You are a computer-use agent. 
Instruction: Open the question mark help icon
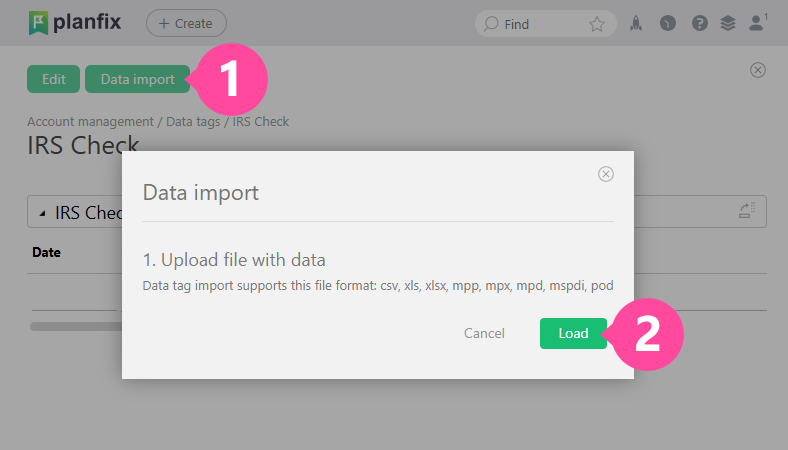click(699, 24)
